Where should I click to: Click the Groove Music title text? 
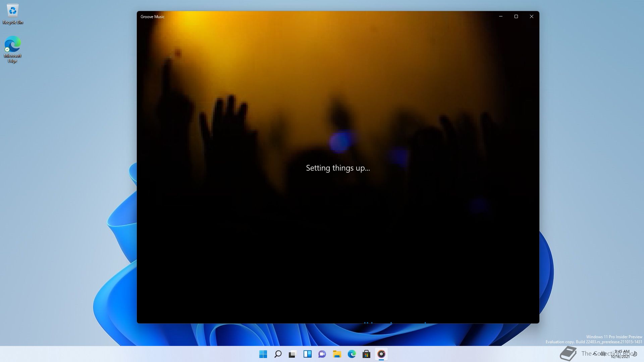click(153, 17)
